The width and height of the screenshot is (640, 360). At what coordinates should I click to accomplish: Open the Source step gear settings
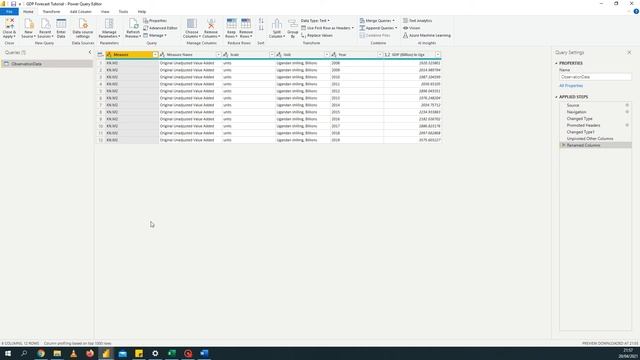pos(627,105)
